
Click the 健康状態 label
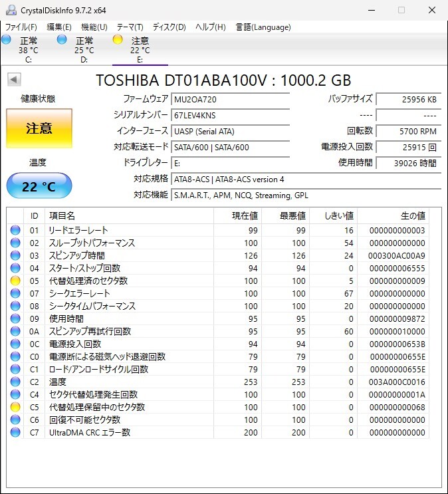[38, 98]
